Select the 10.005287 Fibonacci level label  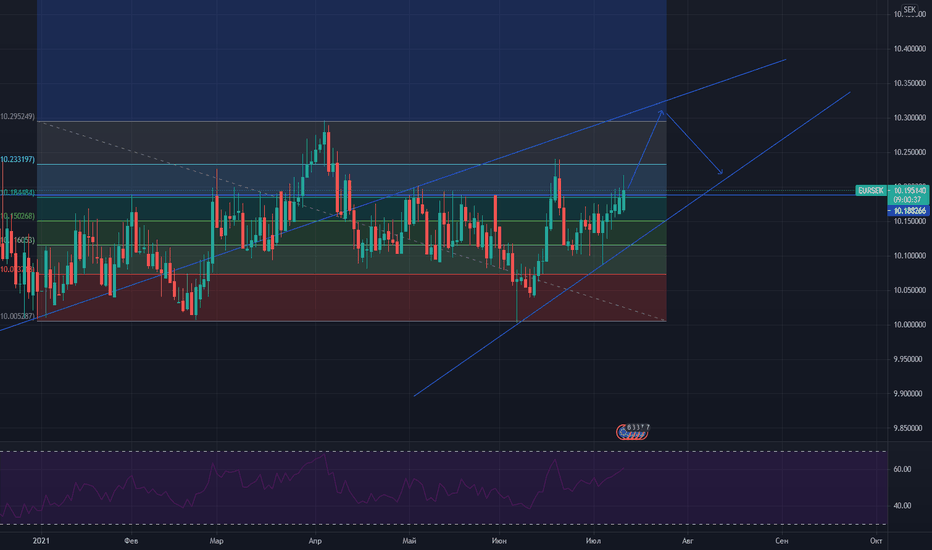[x=17, y=316]
